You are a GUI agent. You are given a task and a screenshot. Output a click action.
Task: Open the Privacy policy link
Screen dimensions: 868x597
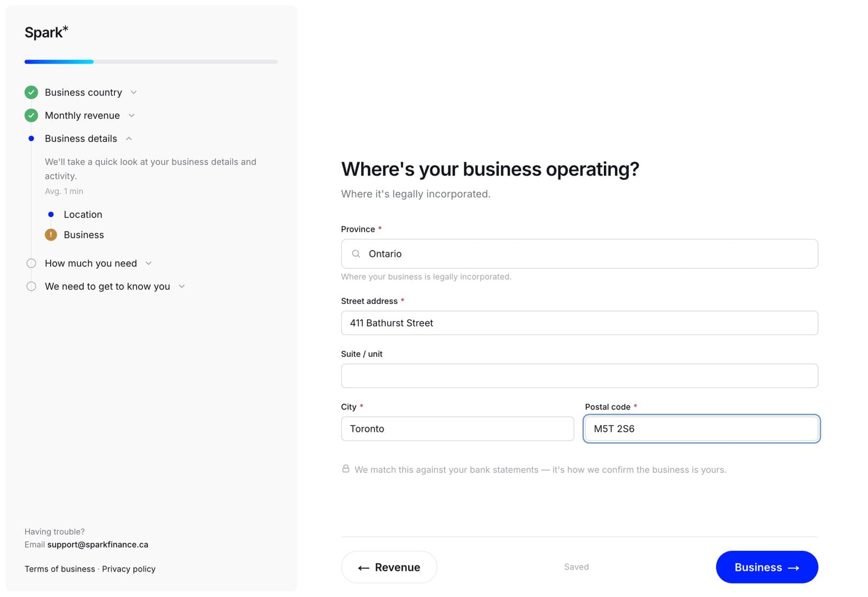tap(129, 569)
